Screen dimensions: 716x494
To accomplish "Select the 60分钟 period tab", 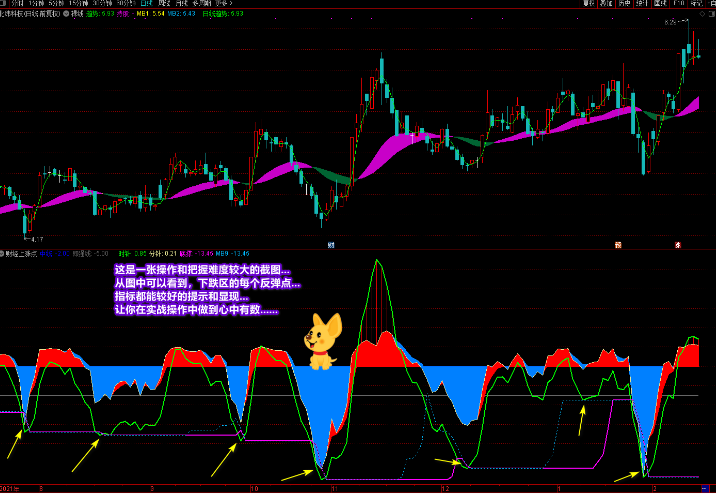I will 124,3.
